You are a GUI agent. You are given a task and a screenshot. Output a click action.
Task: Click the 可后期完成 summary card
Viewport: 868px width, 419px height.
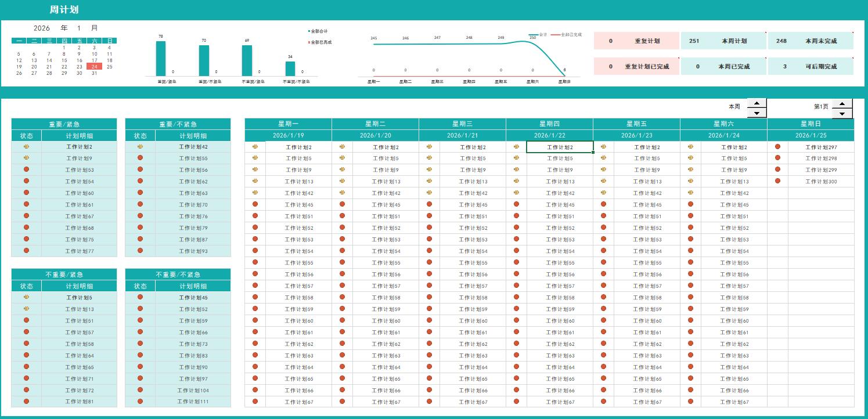pyautogui.click(x=811, y=67)
